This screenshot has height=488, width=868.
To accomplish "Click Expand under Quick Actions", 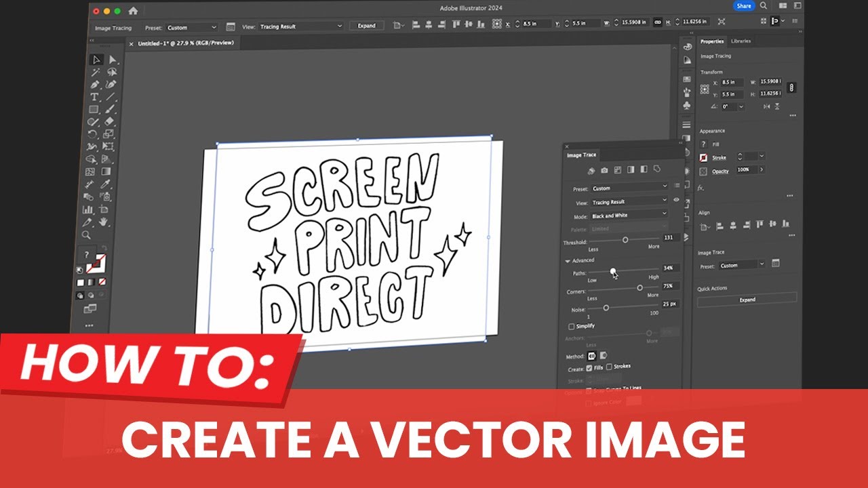I will [747, 300].
